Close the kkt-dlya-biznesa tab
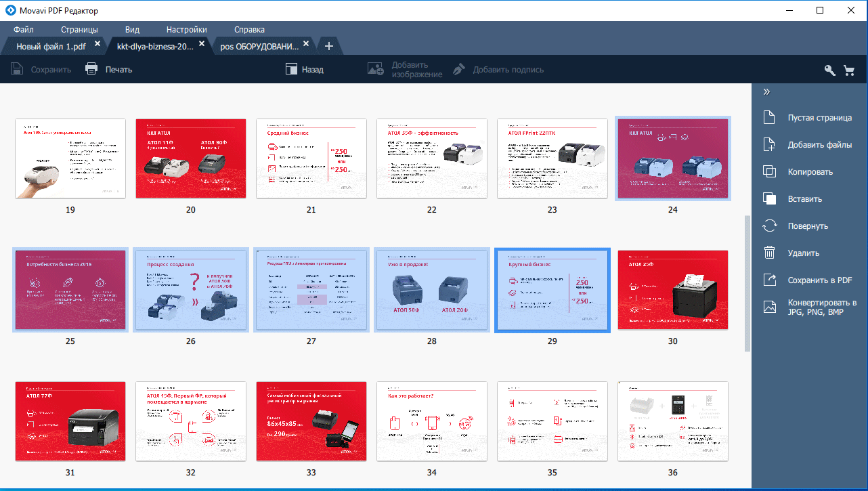The height and width of the screenshot is (491, 868). (x=202, y=44)
